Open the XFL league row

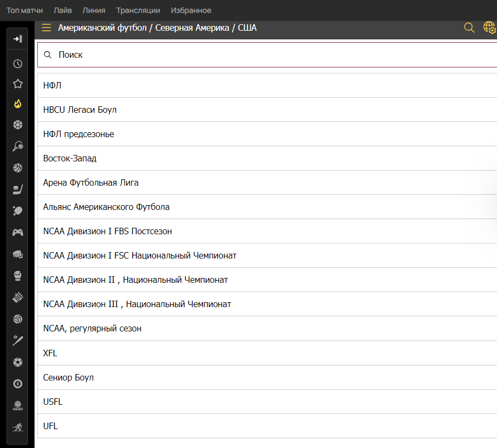(x=267, y=353)
